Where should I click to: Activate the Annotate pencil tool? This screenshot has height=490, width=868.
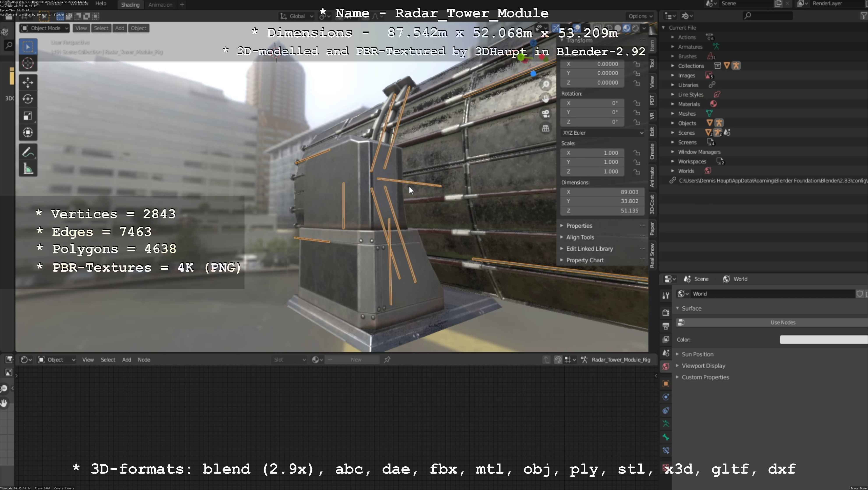pyautogui.click(x=28, y=152)
